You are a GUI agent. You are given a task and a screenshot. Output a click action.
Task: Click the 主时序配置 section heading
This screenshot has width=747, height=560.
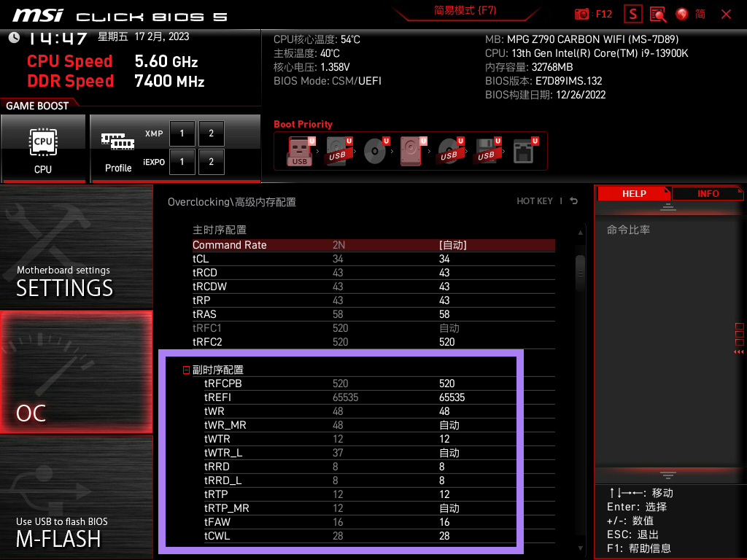tap(219, 230)
